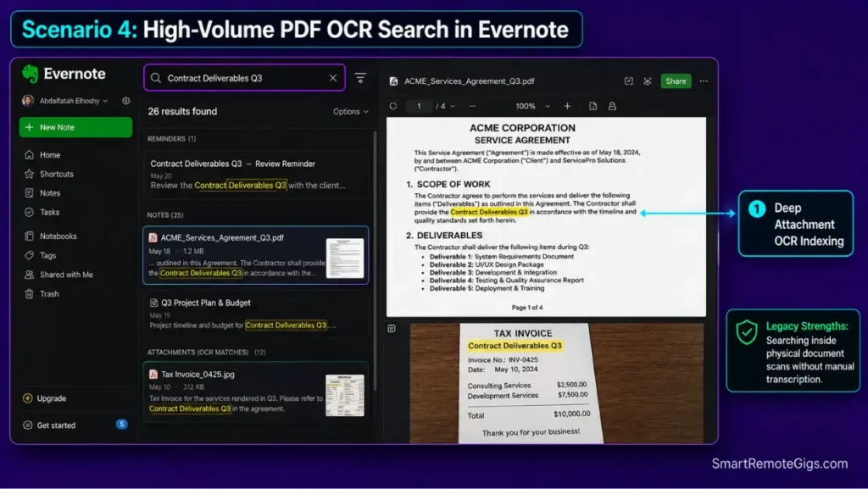The width and height of the screenshot is (868, 489).
Task: Open Tags in the sidebar
Action: (47, 256)
